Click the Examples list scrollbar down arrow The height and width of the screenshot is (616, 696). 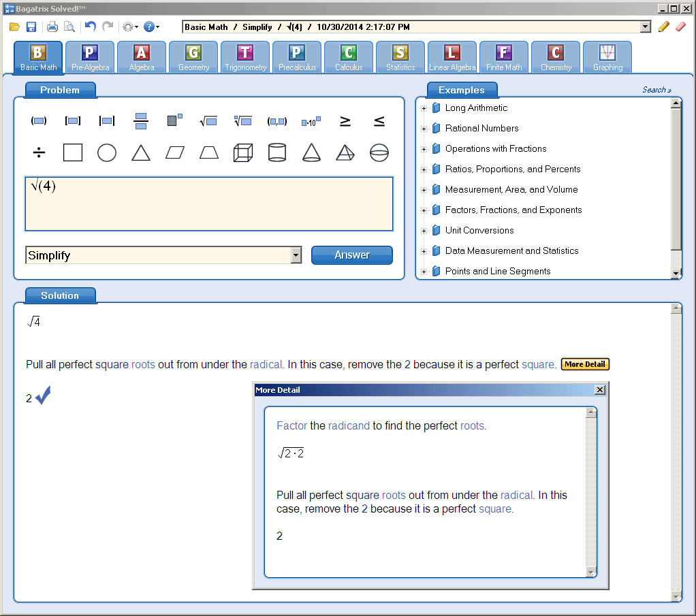pos(676,274)
